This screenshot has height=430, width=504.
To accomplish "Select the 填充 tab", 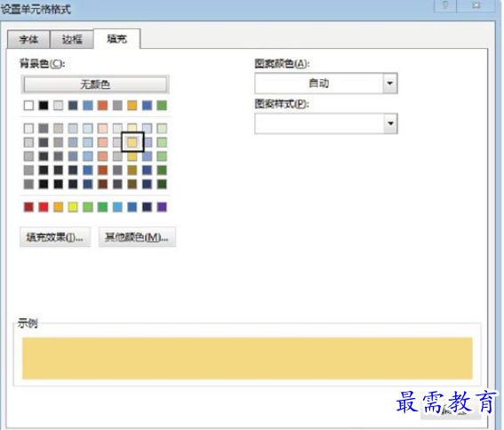I will point(116,39).
